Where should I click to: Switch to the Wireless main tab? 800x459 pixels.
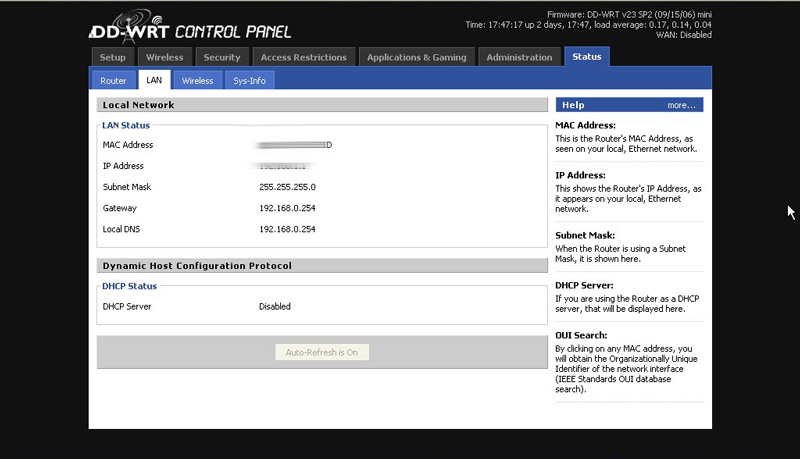pyautogui.click(x=164, y=57)
